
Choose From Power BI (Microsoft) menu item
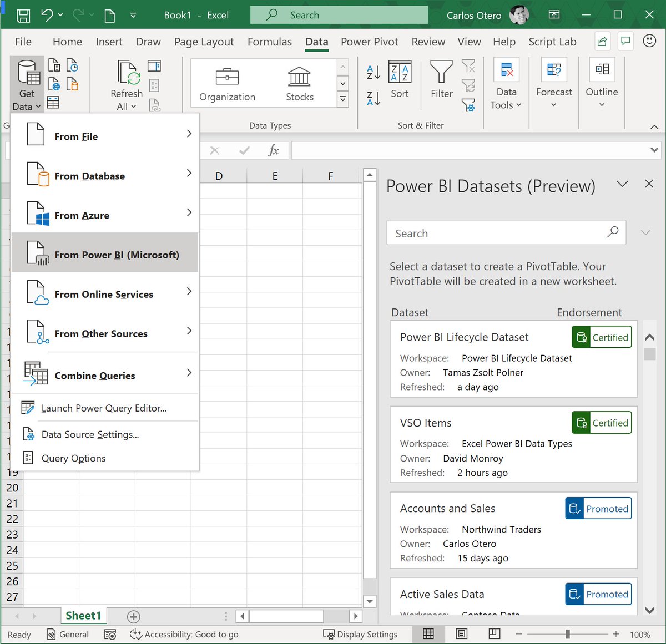[105, 252]
